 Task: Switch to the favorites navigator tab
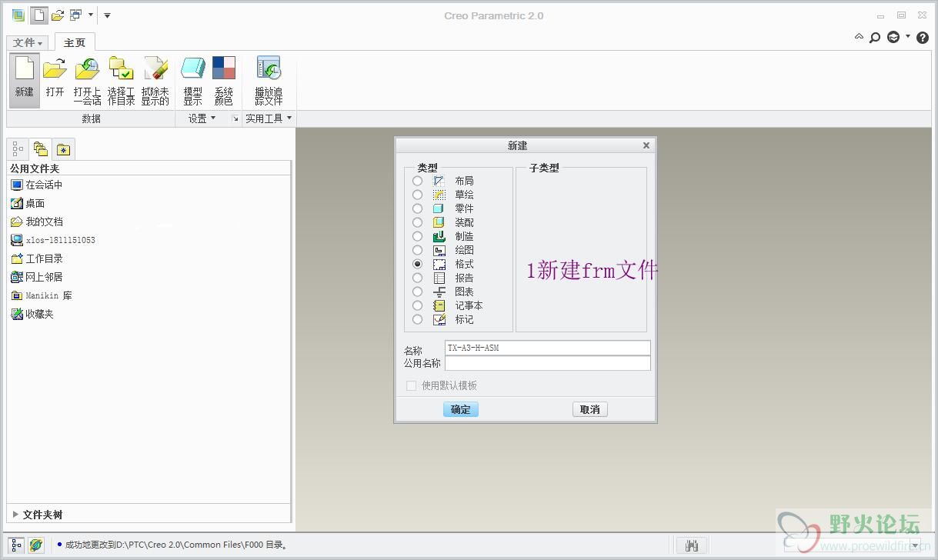(63, 149)
